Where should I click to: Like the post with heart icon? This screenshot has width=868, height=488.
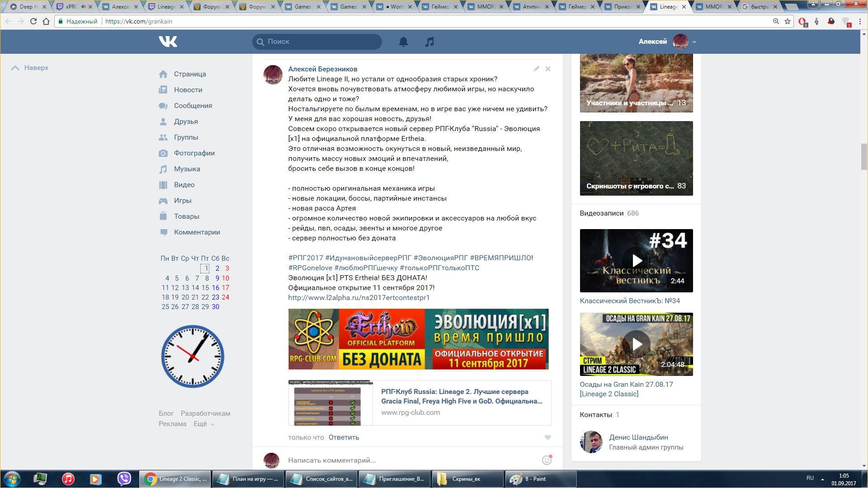point(547,437)
